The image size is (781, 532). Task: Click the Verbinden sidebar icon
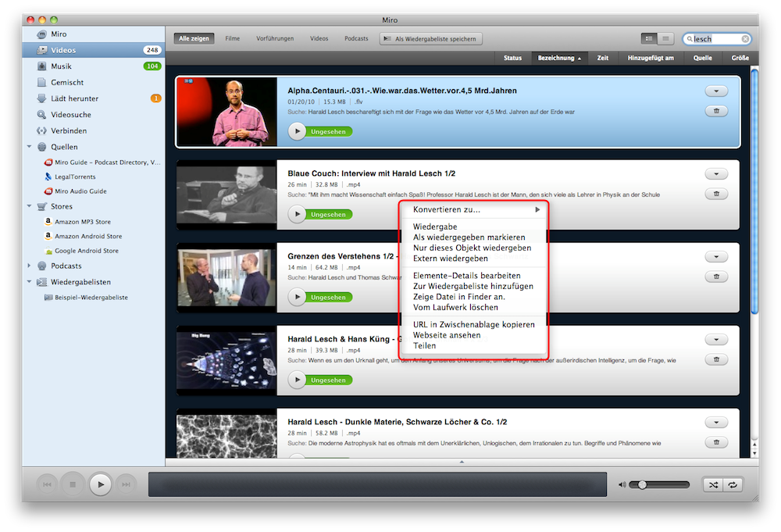(42, 130)
